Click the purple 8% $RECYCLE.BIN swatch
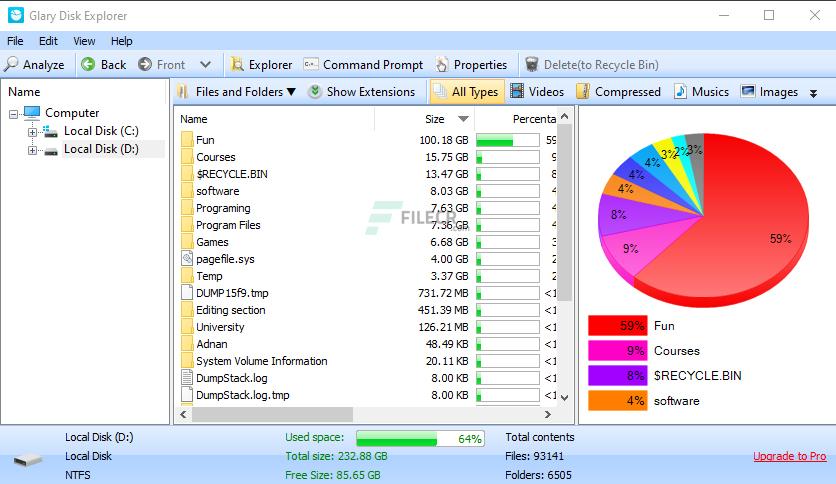Screen dimensions: 836x484 617,375
